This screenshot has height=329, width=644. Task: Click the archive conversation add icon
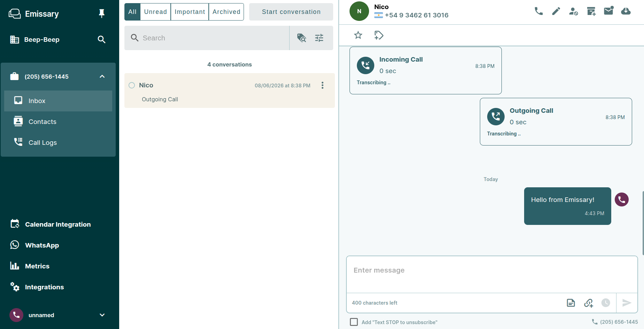click(591, 11)
